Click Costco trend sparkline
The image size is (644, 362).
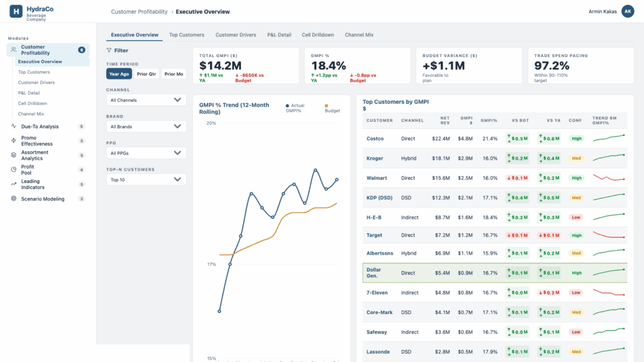609,138
